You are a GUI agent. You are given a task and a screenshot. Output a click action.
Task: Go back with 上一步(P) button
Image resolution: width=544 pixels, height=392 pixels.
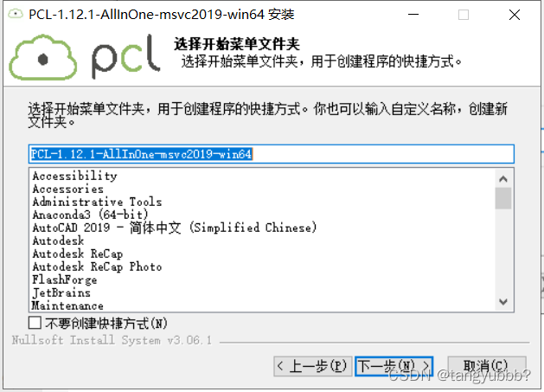click(x=313, y=366)
